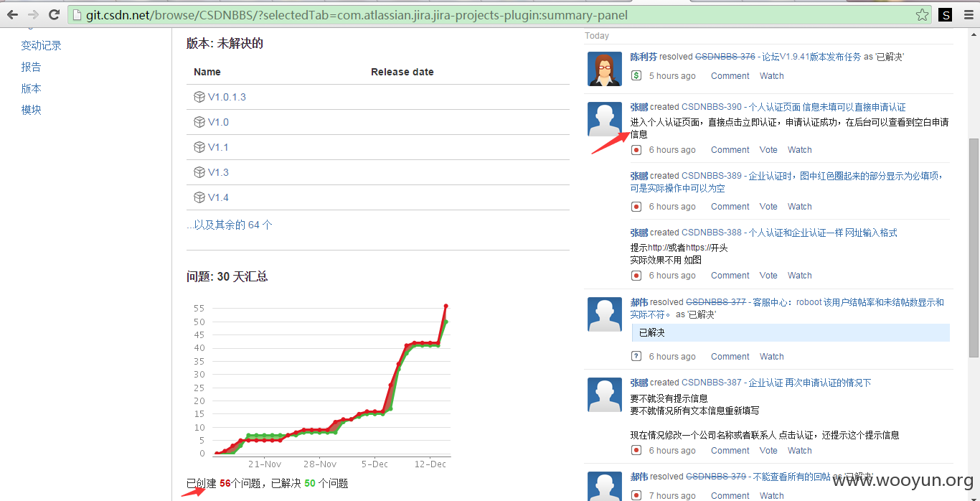Click the browser back arrow
The image size is (980, 501).
12,14
